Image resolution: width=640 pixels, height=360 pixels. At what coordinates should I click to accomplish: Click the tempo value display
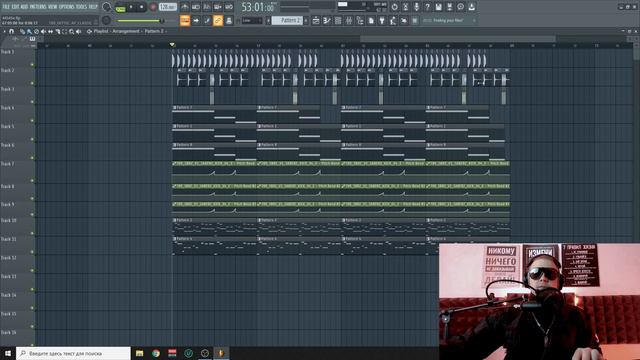pos(168,7)
